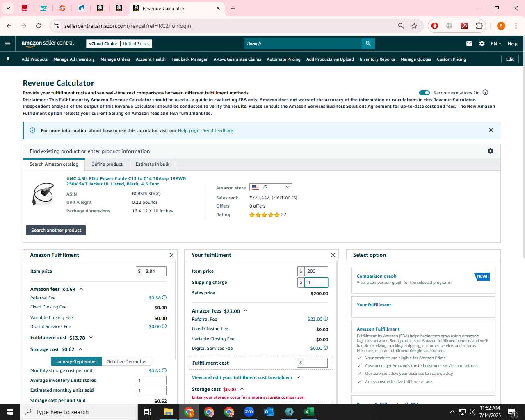Select the October-December storage period
The image size is (525, 420).
pyautogui.click(x=126, y=361)
